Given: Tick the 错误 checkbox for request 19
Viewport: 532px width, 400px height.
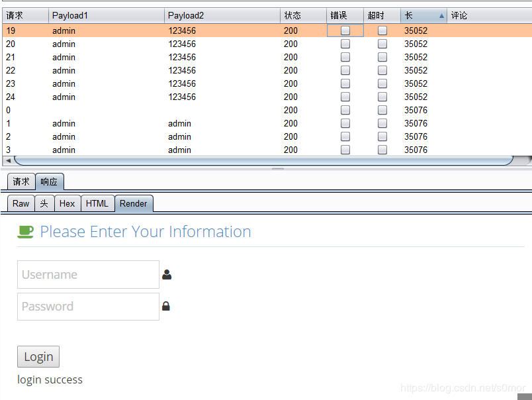Looking at the screenshot, I should coord(345,30).
